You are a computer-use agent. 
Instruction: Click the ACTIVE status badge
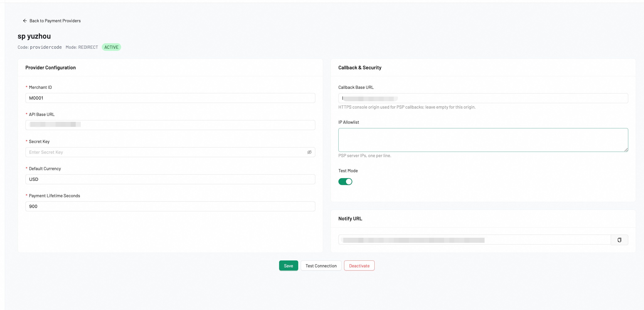pos(111,47)
